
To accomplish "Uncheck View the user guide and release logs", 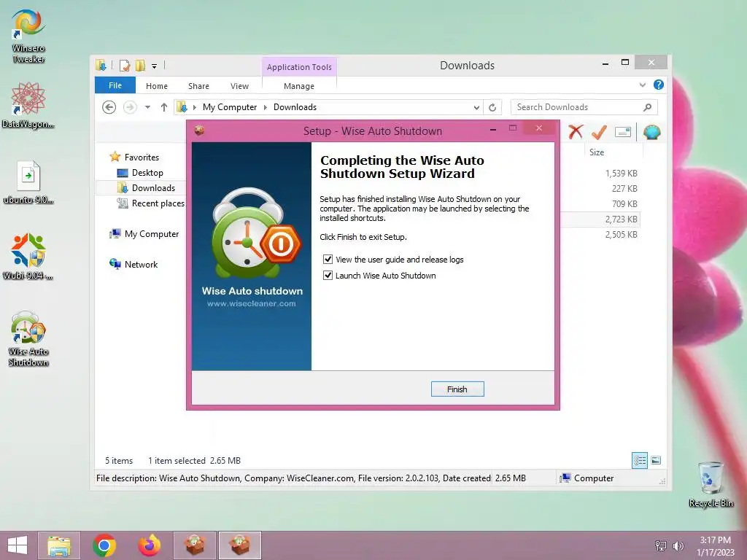I will point(328,260).
